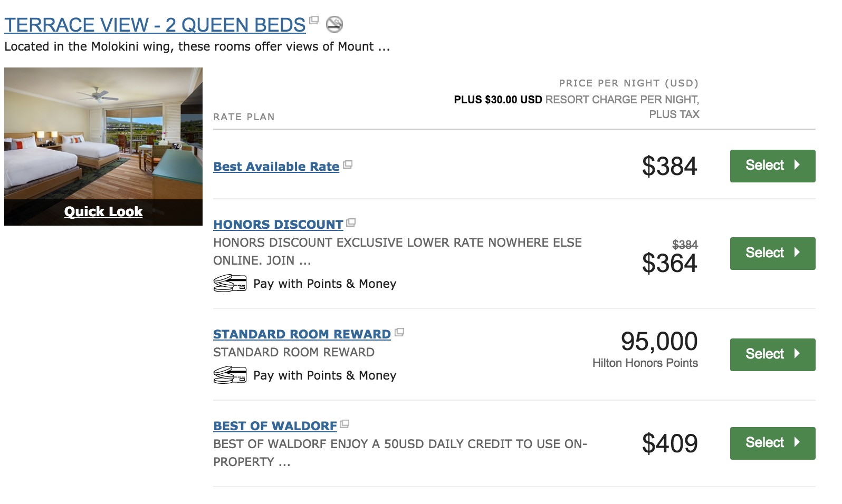Open Best Available Rate details link
The width and height of the screenshot is (842, 504).
click(x=276, y=167)
